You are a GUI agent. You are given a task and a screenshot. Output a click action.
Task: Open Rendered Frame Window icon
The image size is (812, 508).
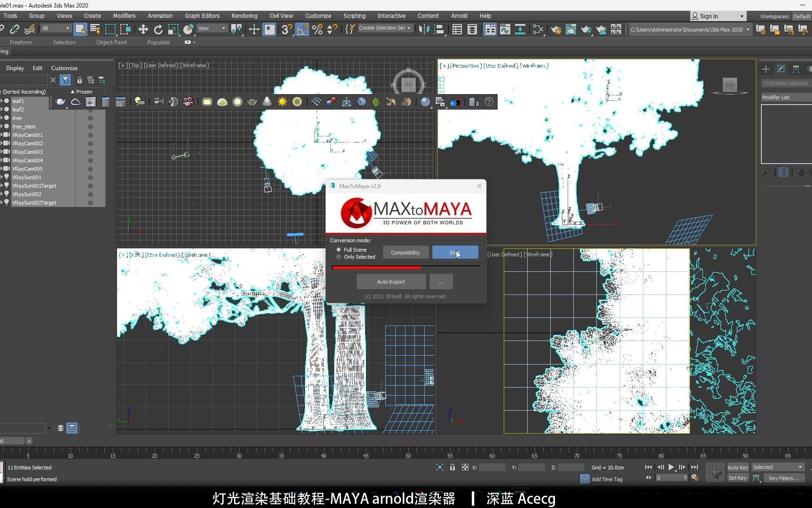point(570,29)
